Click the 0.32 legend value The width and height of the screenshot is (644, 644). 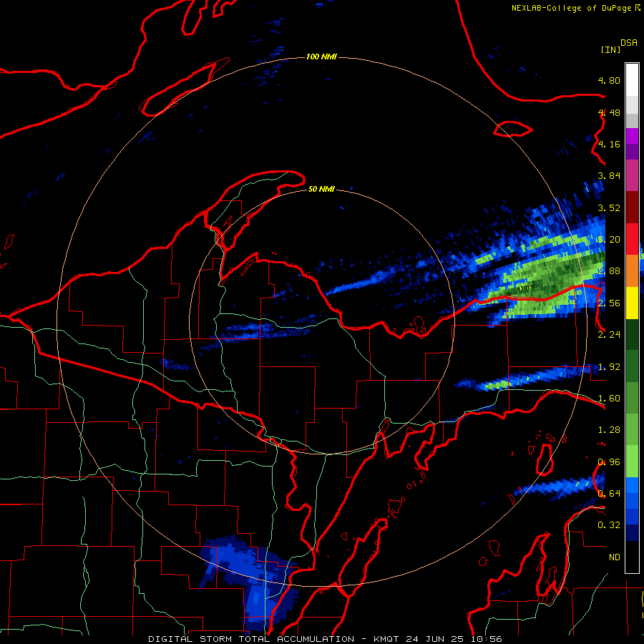[609, 525]
